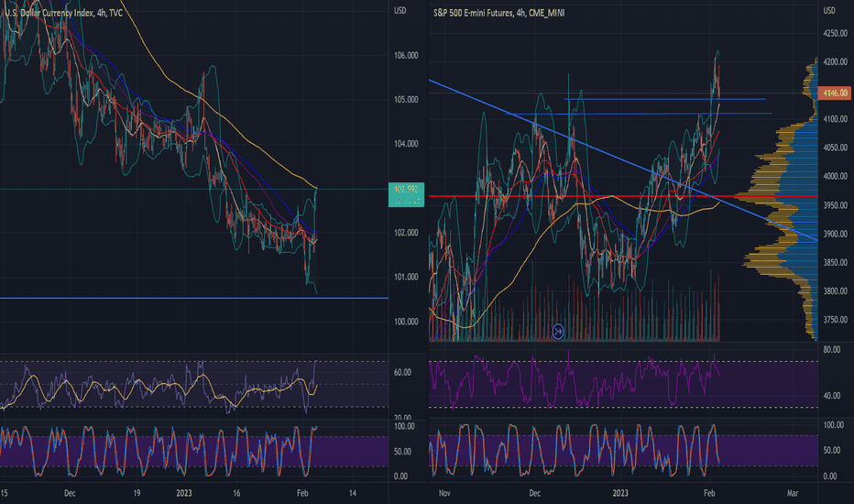Click the 3750.00 price axis label
The width and height of the screenshot is (854, 504).
click(836, 319)
